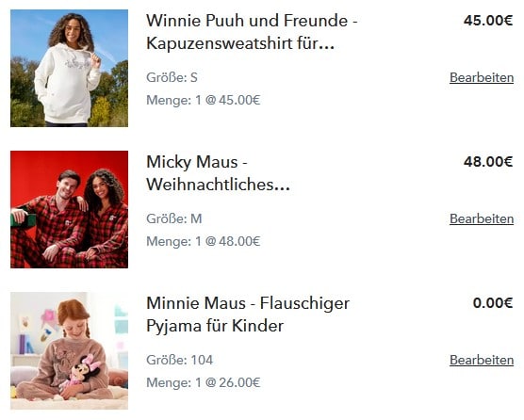
Task: Click Bearbeiten for the Winnie Puuh hoodie
Action: [x=482, y=77]
